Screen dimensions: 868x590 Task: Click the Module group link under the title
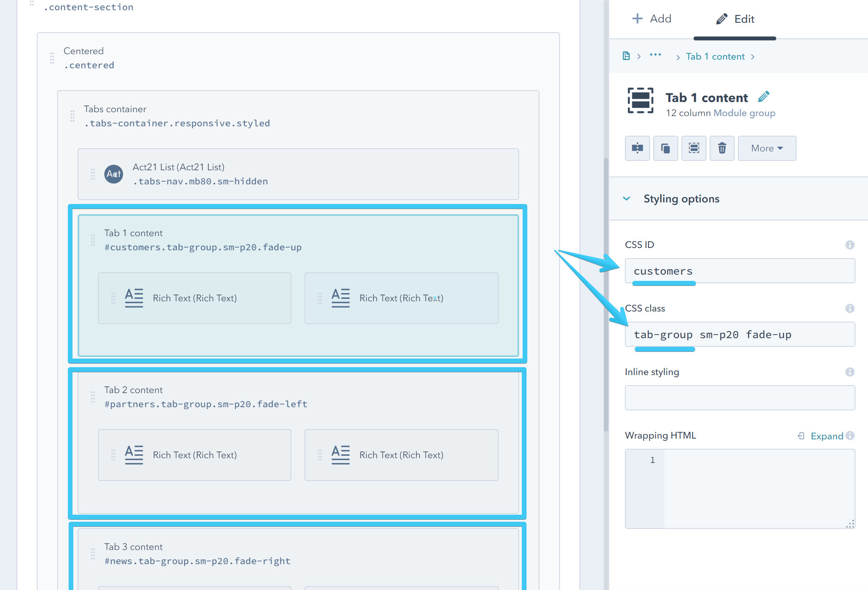(x=745, y=113)
